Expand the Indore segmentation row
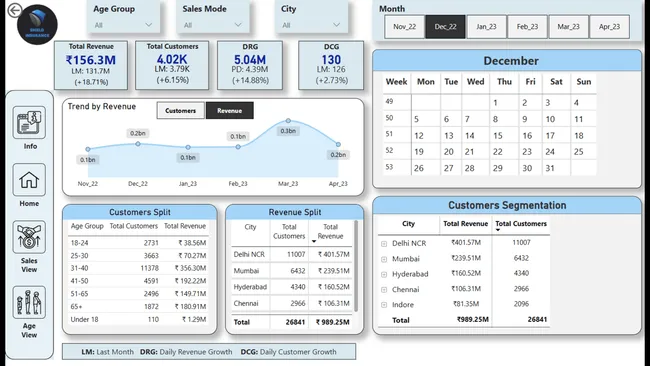 pyautogui.click(x=384, y=305)
